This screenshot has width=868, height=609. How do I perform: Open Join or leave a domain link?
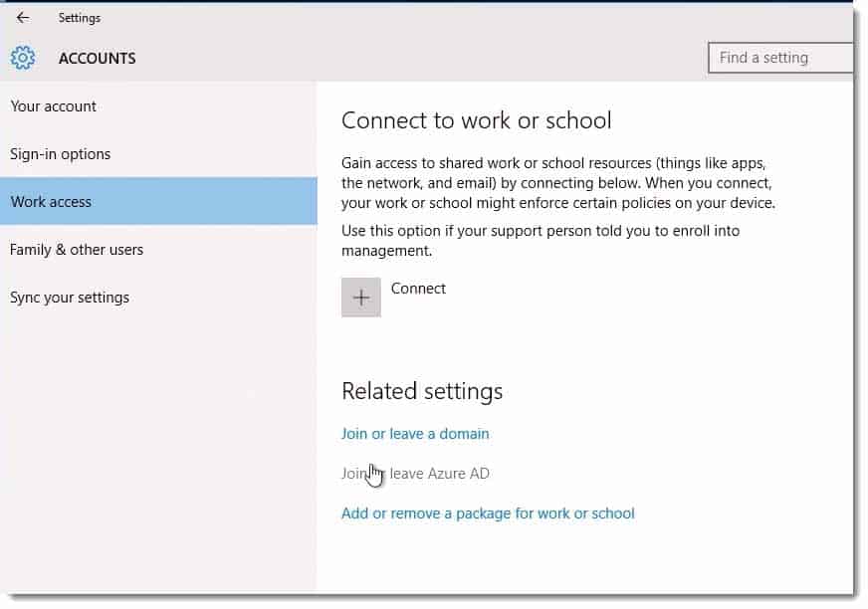click(x=415, y=434)
